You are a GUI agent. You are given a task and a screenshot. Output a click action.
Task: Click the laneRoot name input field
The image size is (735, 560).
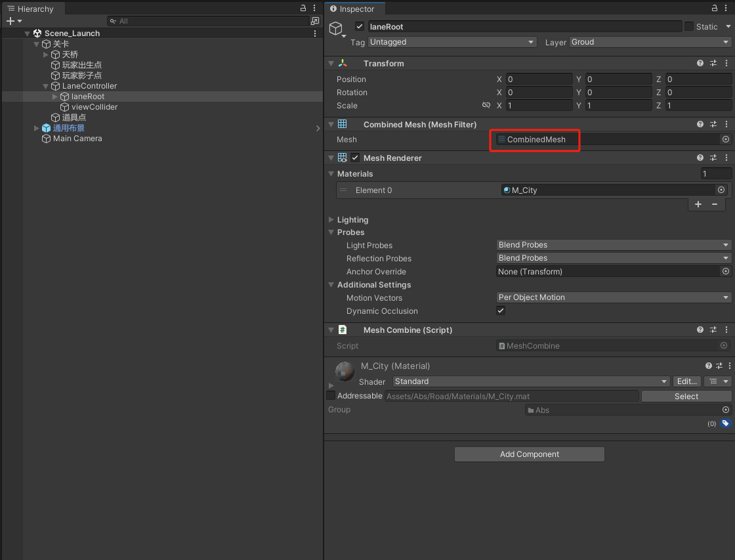tap(524, 27)
